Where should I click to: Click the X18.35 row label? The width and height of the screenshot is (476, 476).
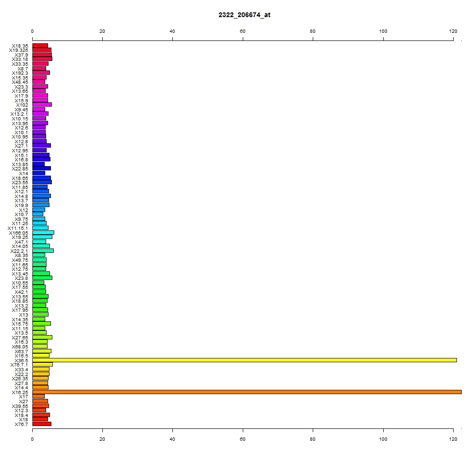(20, 46)
